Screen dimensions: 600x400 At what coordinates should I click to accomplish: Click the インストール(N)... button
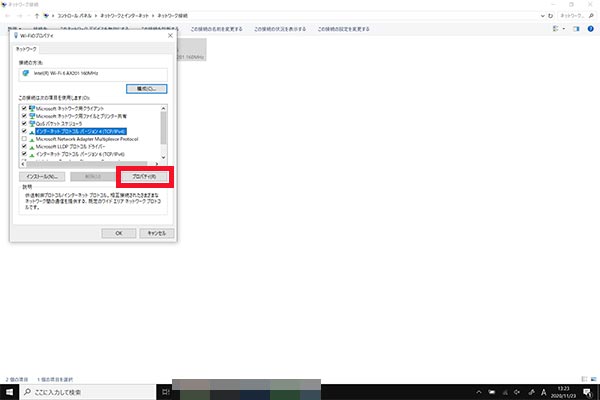[x=44, y=176]
